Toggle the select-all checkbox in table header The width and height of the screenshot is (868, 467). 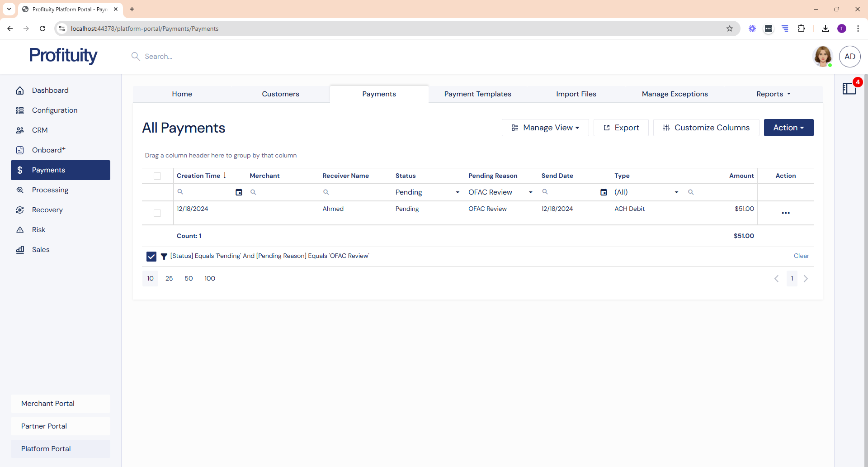pos(157,176)
